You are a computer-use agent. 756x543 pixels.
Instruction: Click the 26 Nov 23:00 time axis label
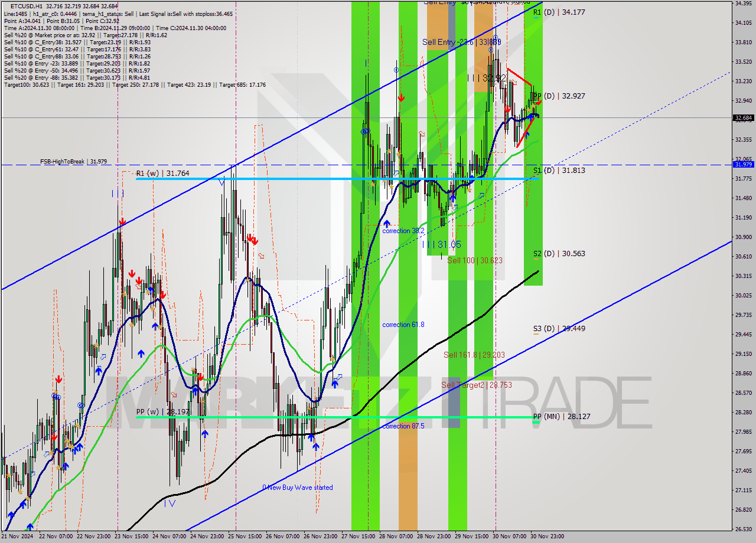pyautogui.click(x=322, y=537)
